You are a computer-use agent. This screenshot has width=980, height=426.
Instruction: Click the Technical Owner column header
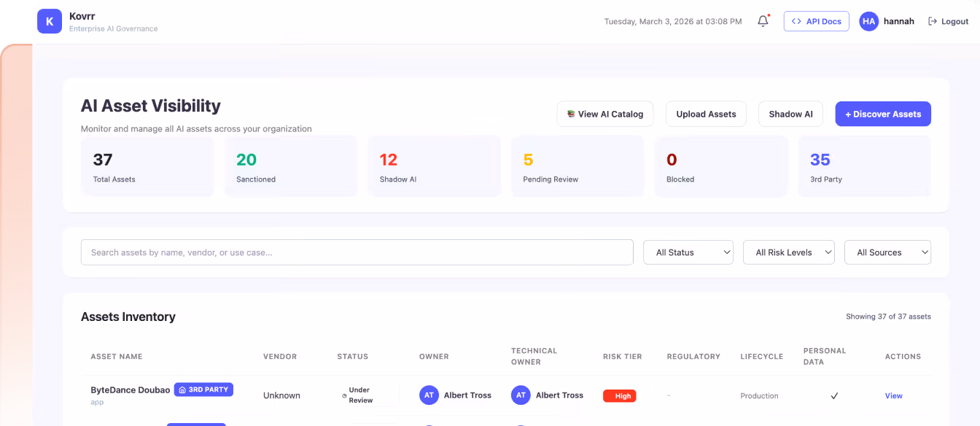534,357
